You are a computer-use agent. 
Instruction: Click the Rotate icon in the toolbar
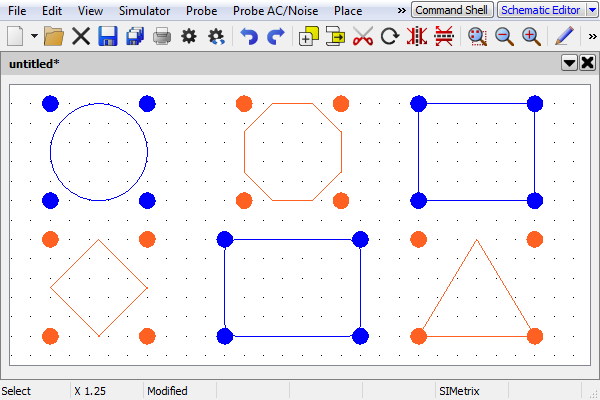(x=390, y=37)
